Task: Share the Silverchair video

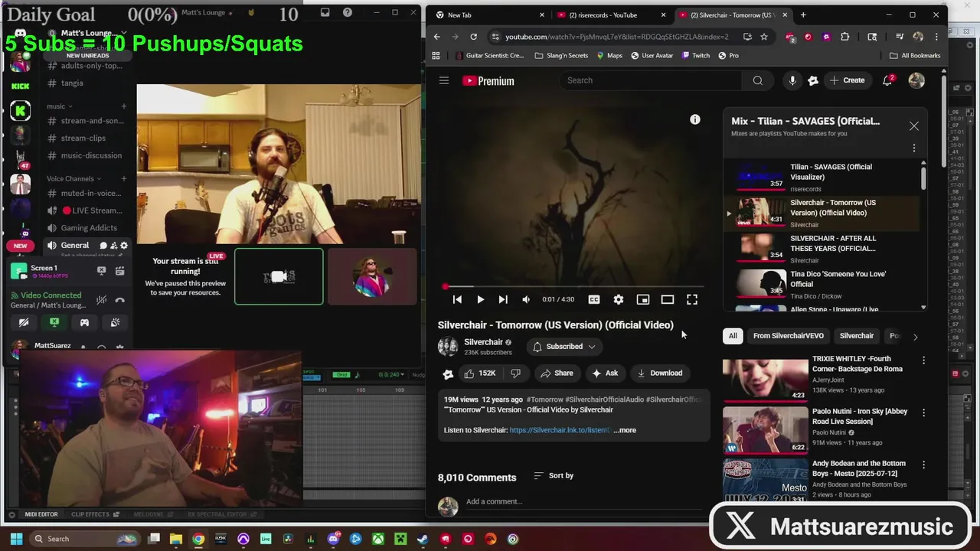Action: click(x=557, y=373)
